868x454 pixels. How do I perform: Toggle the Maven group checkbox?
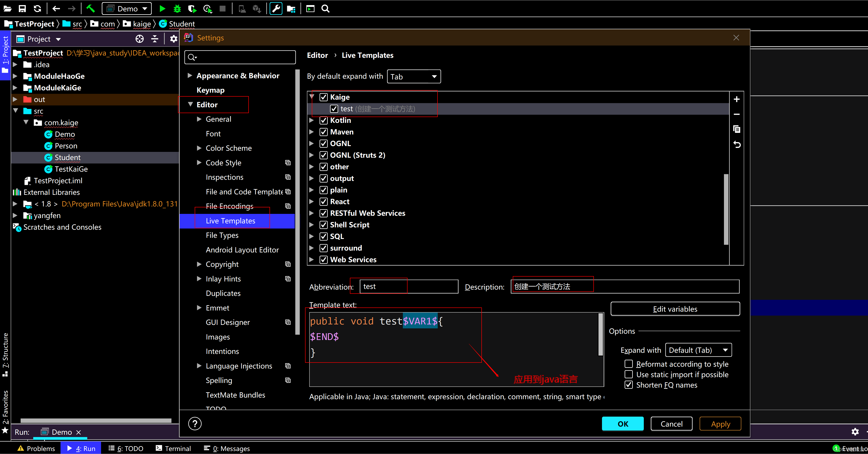click(323, 132)
